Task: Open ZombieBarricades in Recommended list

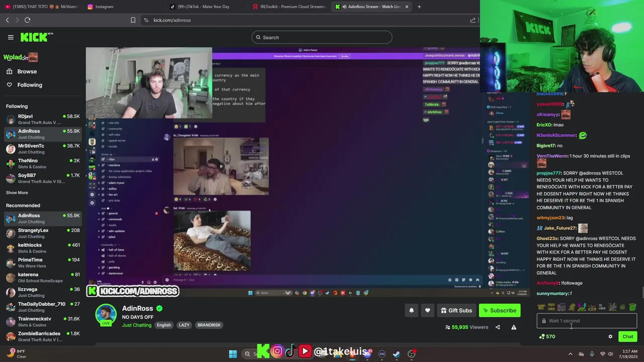Action: [43, 336]
